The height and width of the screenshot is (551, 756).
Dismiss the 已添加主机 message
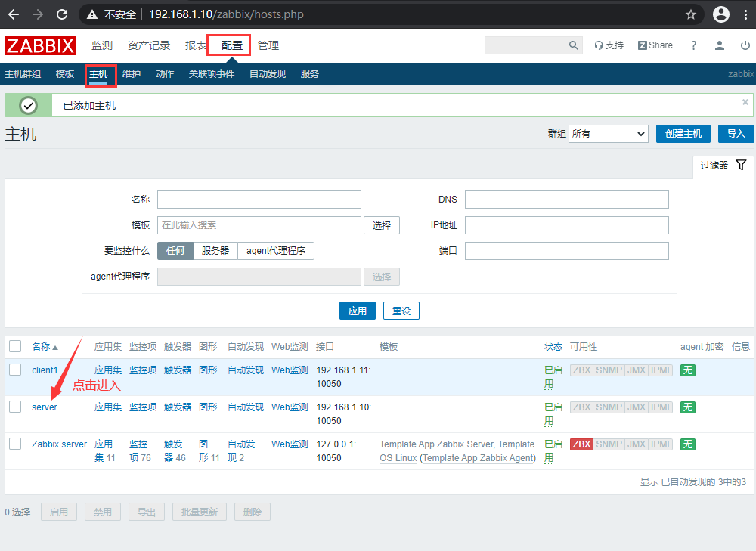(745, 102)
